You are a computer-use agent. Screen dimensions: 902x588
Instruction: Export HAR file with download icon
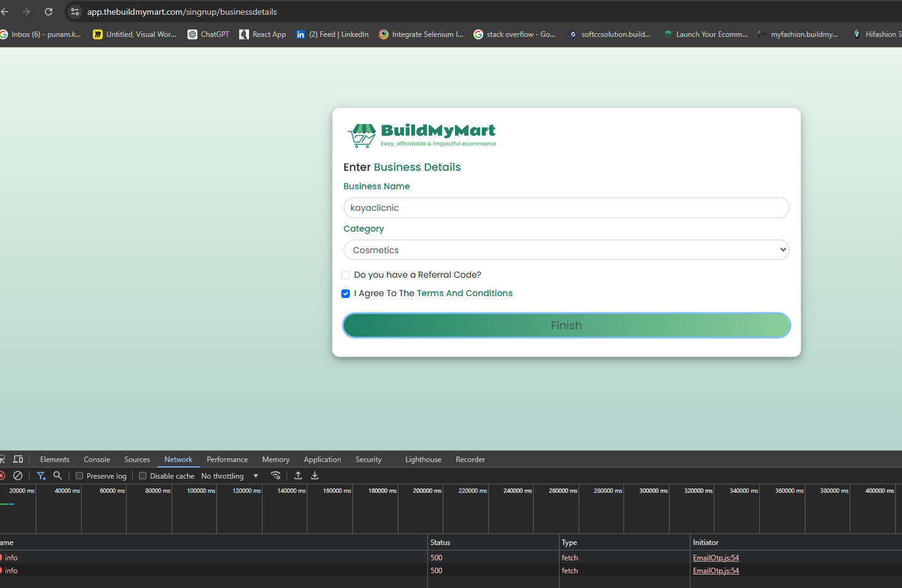coord(315,476)
